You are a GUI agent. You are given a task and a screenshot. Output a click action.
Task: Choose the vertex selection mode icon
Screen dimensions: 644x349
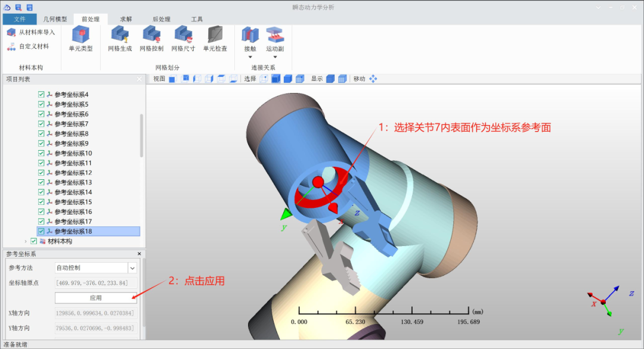click(264, 79)
